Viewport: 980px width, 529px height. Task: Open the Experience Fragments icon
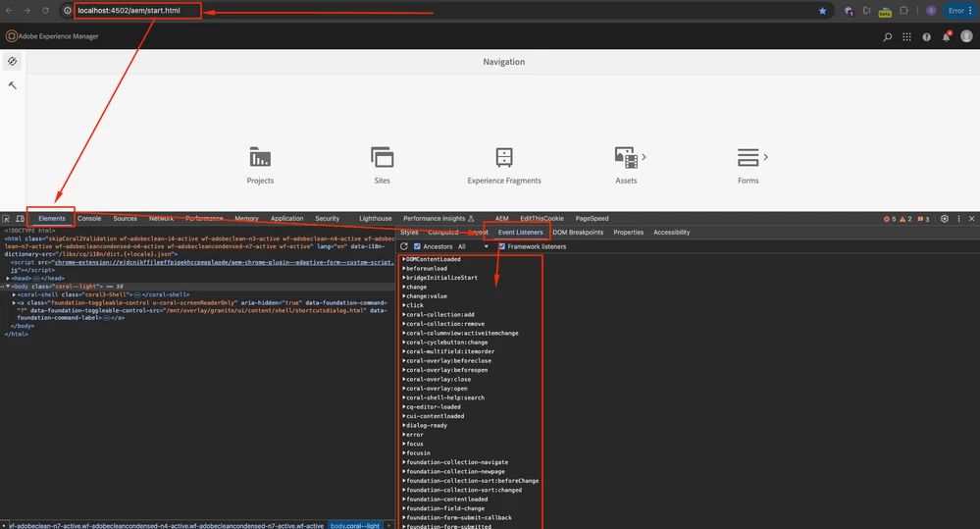coord(504,158)
